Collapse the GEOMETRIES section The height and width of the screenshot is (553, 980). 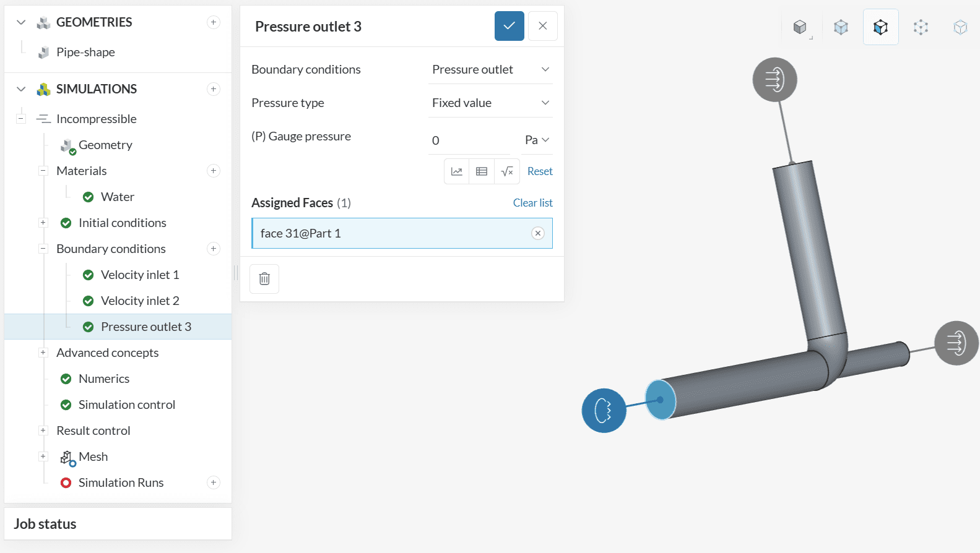click(21, 22)
